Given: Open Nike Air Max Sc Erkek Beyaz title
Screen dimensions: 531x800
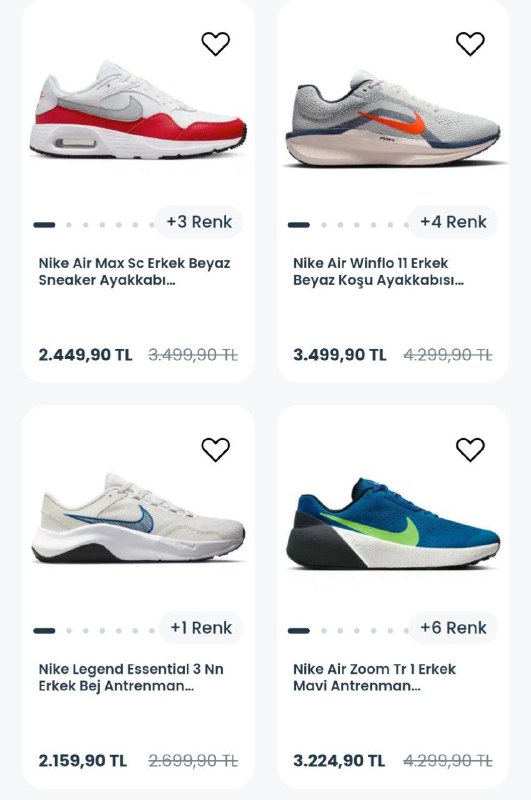Looking at the screenshot, I should click(x=134, y=271).
